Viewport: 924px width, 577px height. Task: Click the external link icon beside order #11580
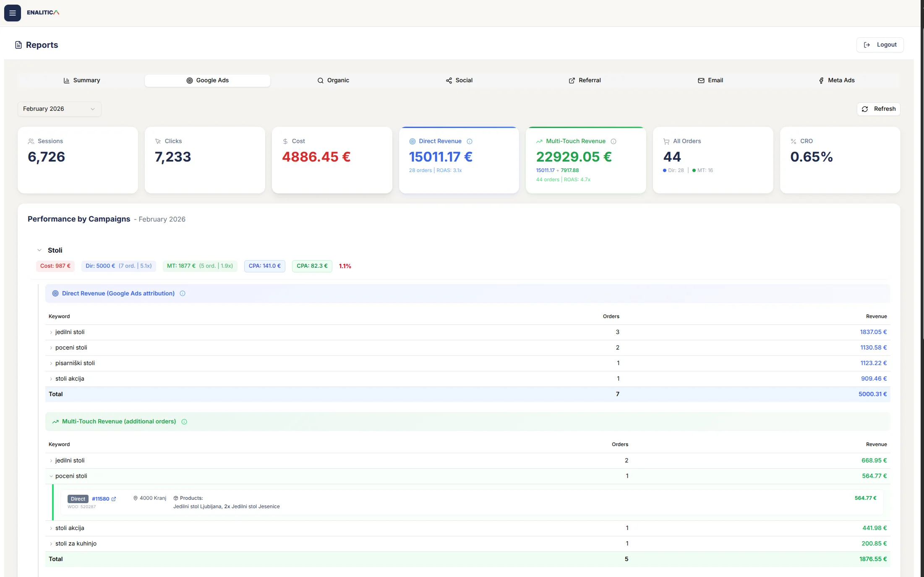pyautogui.click(x=114, y=499)
